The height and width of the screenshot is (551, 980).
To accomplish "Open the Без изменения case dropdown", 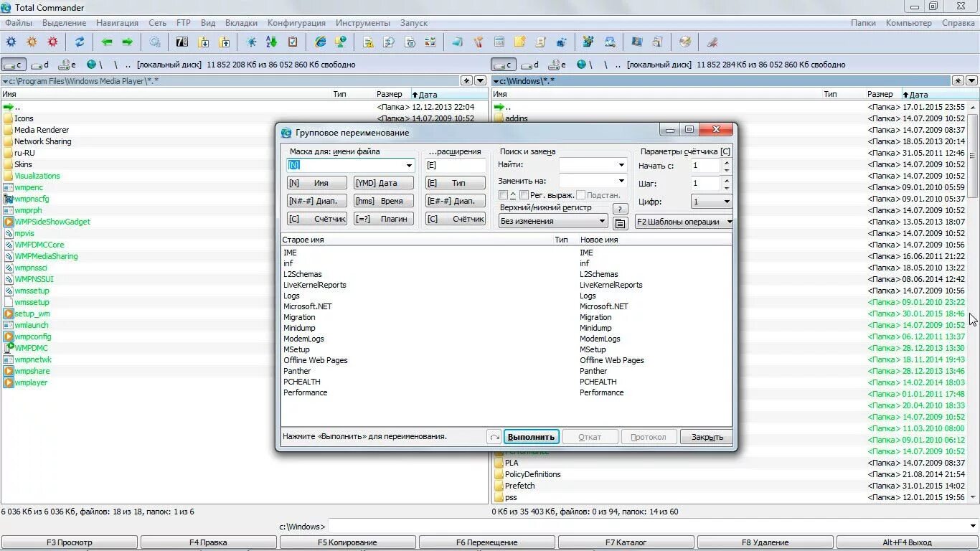I will 553,221.
